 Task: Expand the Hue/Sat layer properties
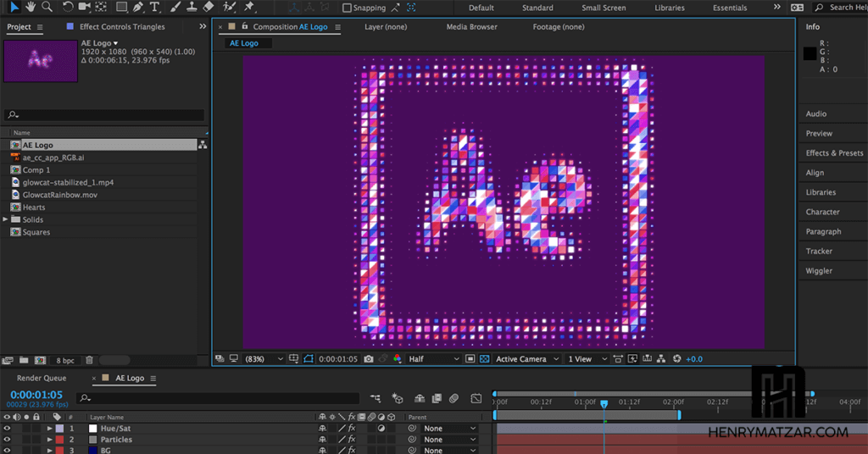49,428
